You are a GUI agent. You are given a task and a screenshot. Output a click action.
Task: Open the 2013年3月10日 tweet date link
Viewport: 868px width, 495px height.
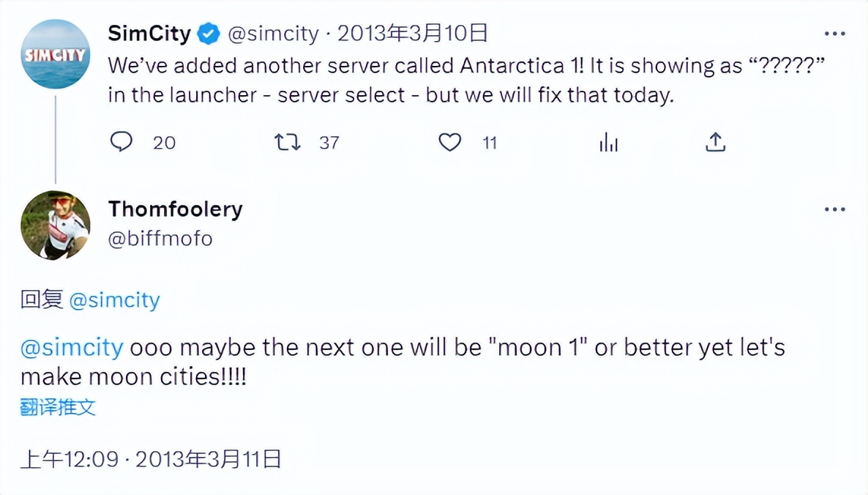tap(413, 34)
